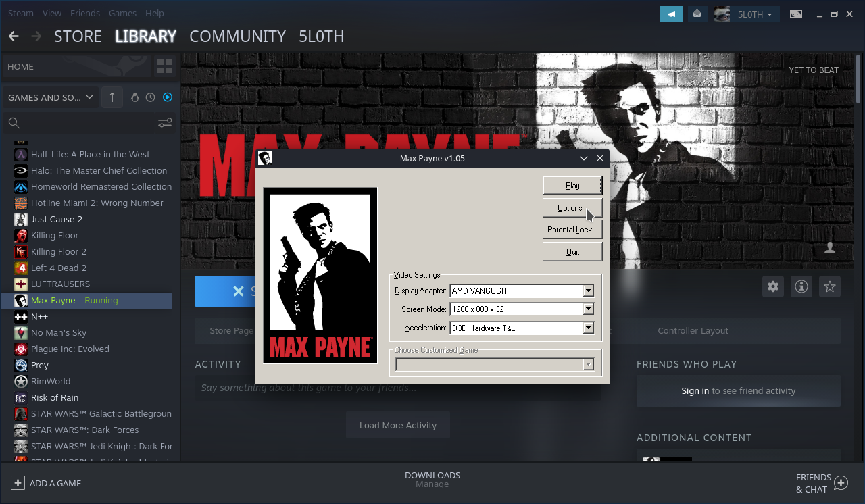
Task: Click the search magnifier icon
Action: [14, 123]
